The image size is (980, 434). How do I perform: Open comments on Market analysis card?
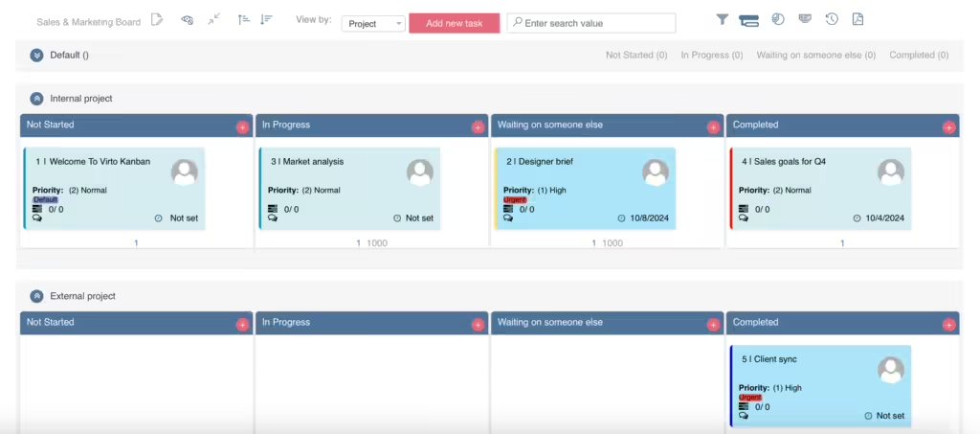(273, 218)
